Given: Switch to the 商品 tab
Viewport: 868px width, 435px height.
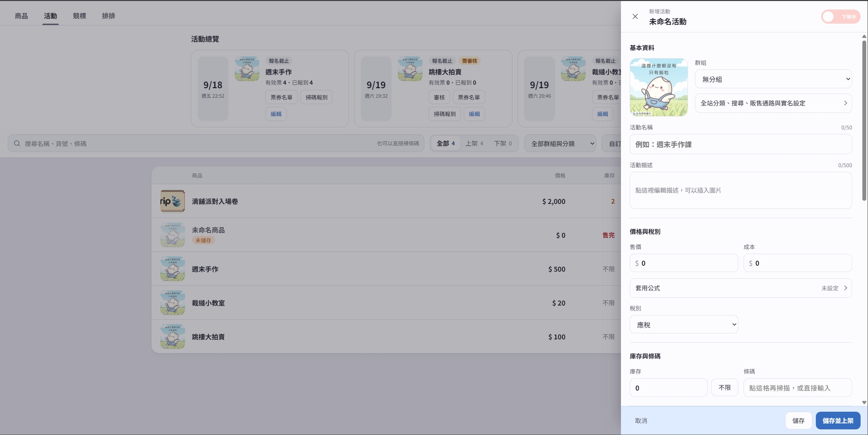Looking at the screenshot, I should click(21, 16).
